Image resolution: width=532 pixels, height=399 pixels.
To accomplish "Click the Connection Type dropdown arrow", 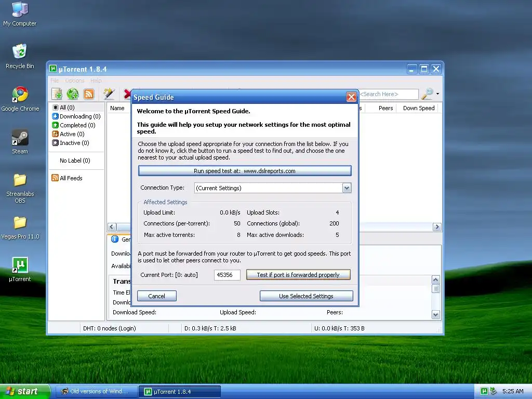I will tap(347, 188).
